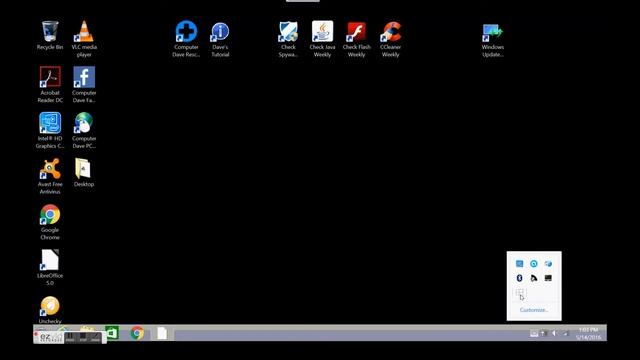Select the LibreOffice 5.0 shortcut
This screenshot has width=640, height=360.
point(50,267)
